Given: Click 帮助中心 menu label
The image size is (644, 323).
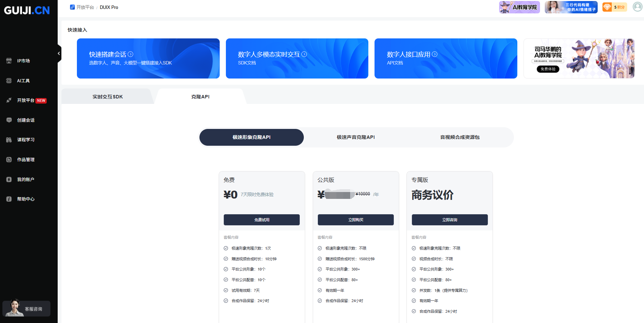Looking at the screenshot, I should pyautogui.click(x=26, y=199).
